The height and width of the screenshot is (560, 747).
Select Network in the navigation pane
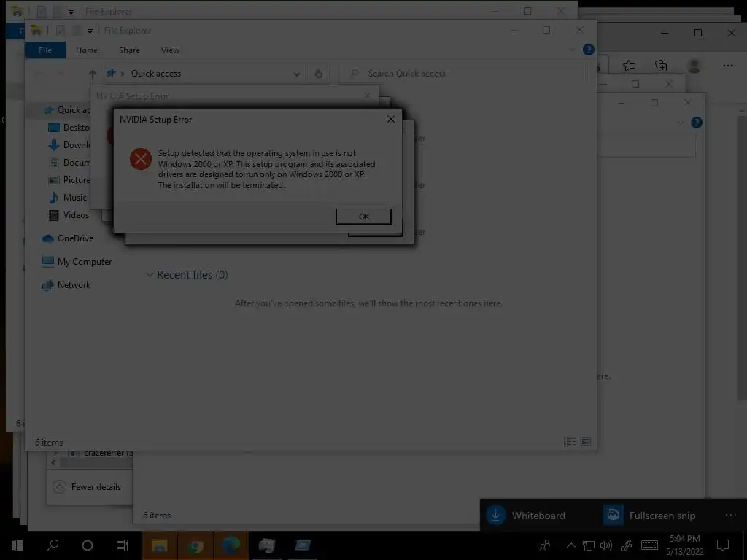[x=74, y=285]
